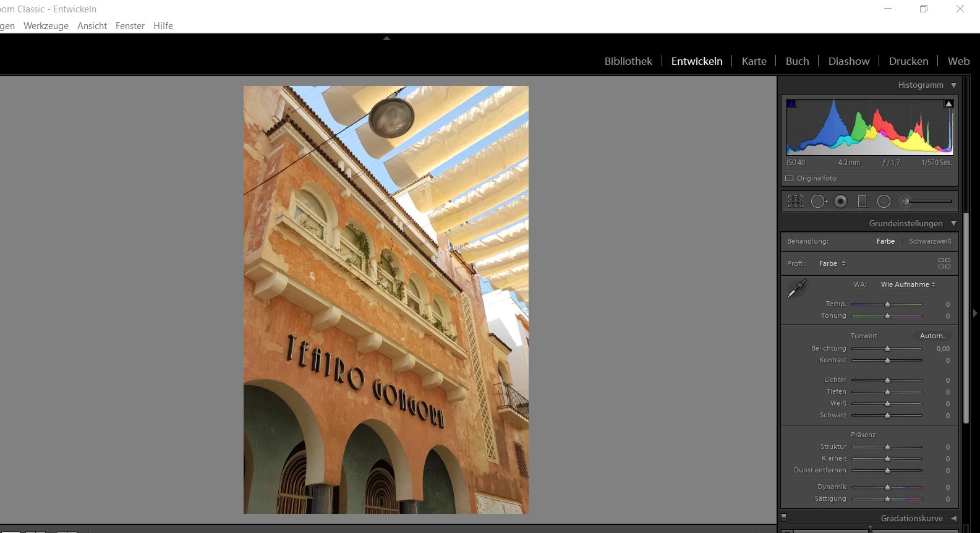This screenshot has width=980, height=533.
Task: Show the hidden top panel arrow
Action: 386,38
